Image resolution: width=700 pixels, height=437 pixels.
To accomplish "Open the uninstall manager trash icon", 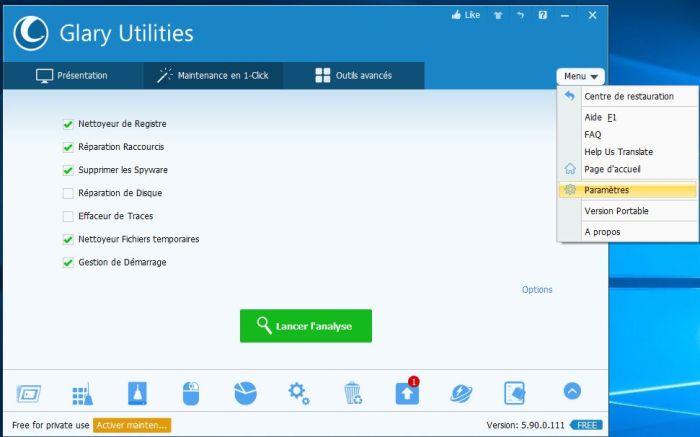I will click(x=352, y=393).
